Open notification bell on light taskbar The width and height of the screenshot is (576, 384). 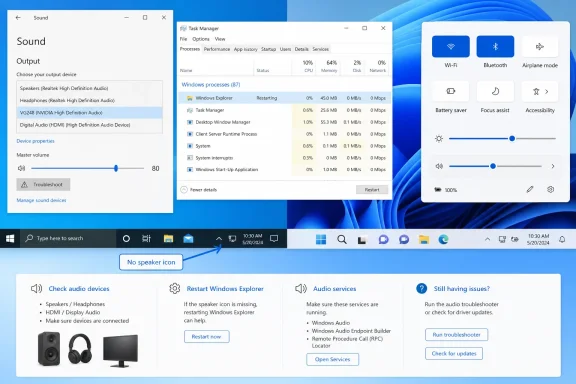pyautogui.click(x=562, y=240)
